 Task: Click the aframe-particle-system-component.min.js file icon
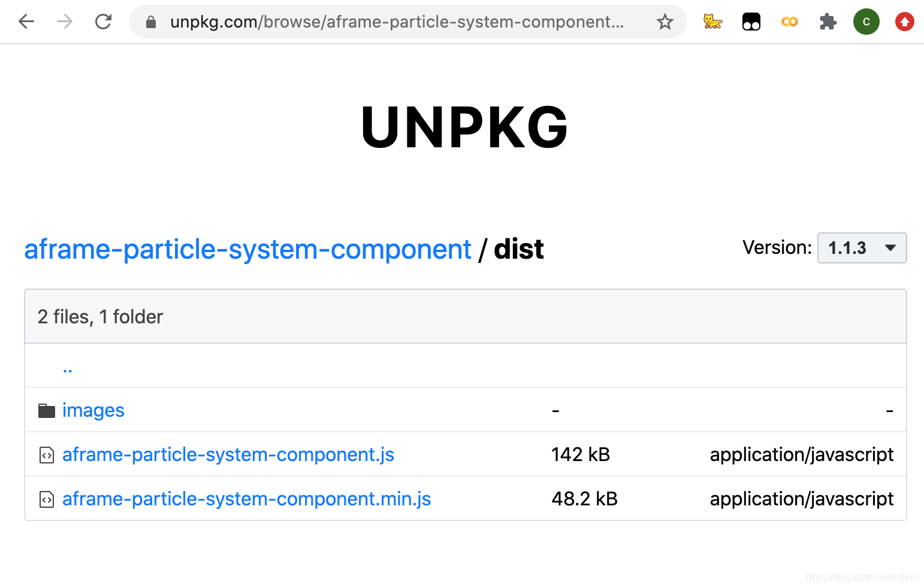click(x=47, y=499)
